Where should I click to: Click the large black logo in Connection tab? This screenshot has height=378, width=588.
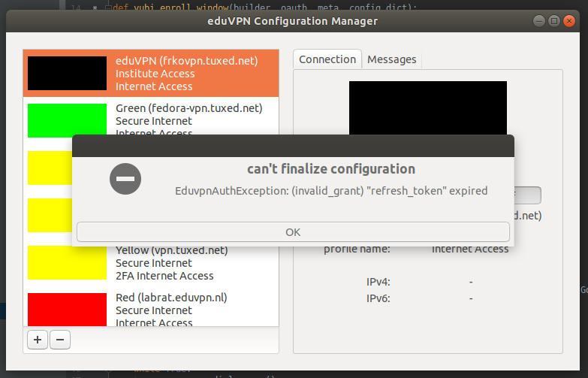click(428, 107)
